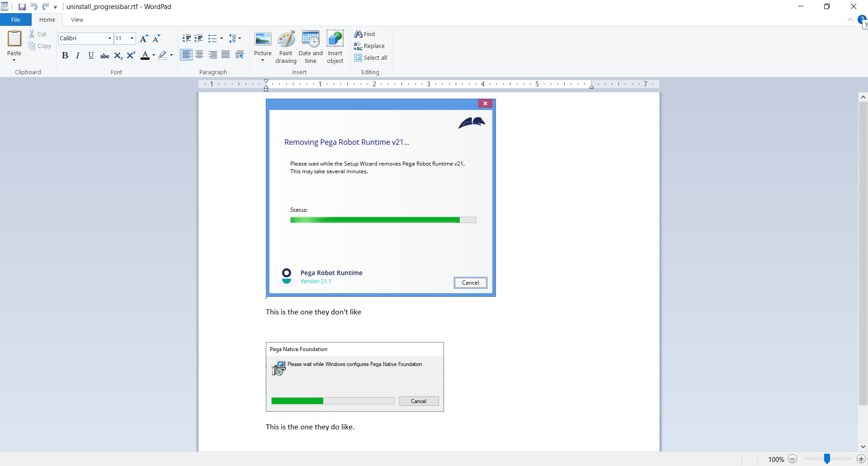Screen dimensions: 868x466
Task: Expand the bullet list style arrow
Action: tap(222, 38)
